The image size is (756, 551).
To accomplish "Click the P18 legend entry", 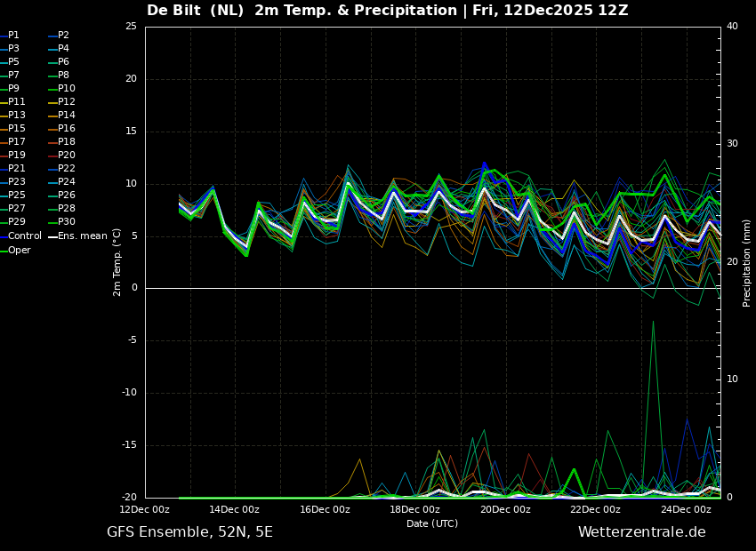I will tap(62, 141).
